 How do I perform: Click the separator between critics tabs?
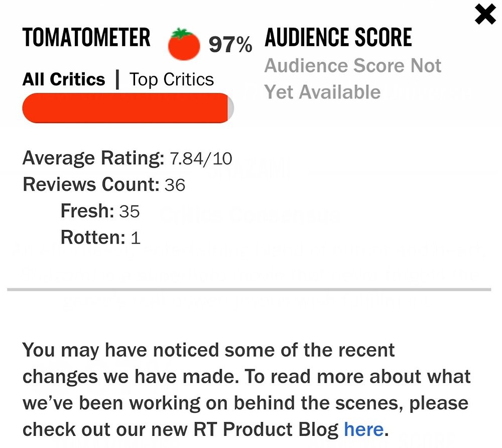(117, 79)
